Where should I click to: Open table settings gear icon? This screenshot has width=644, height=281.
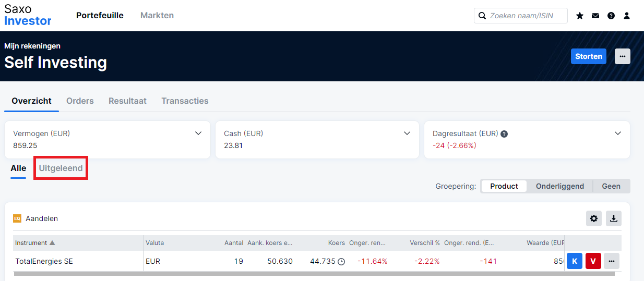[594, 218]
